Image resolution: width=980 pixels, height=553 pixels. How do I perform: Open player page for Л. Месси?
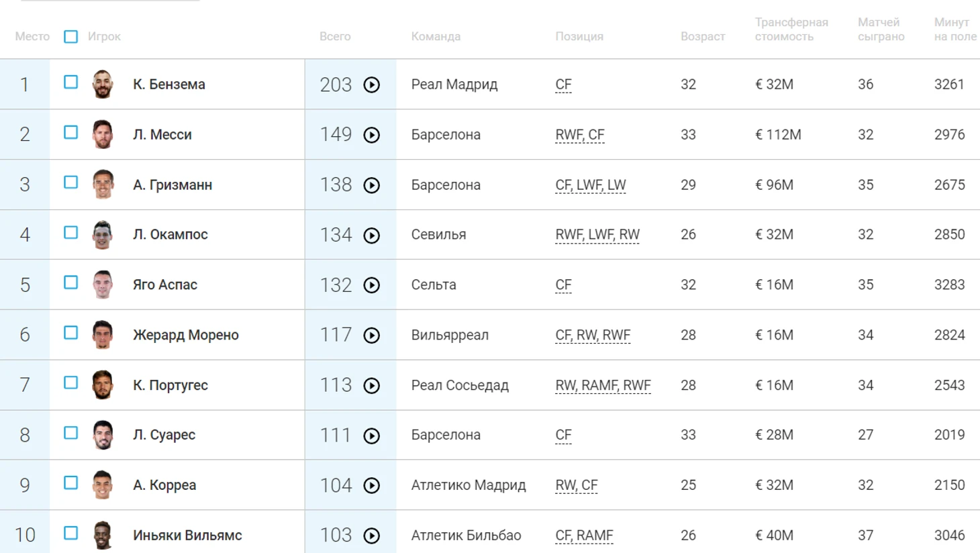pos(162,135)
